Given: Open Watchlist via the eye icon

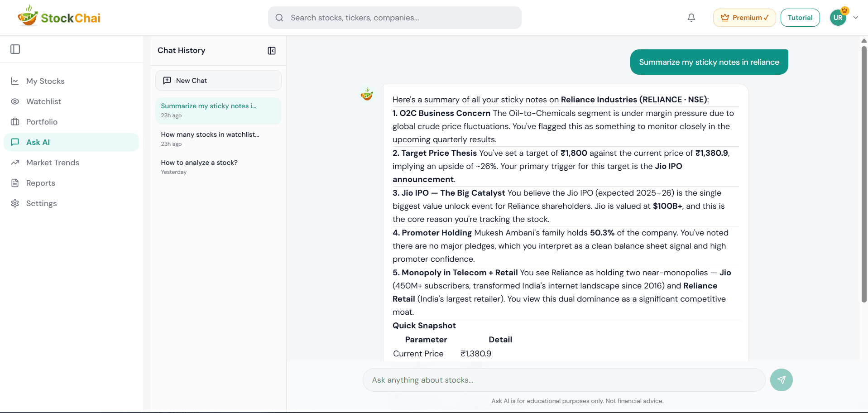Looking at the screenshot, I should [15, 101].
